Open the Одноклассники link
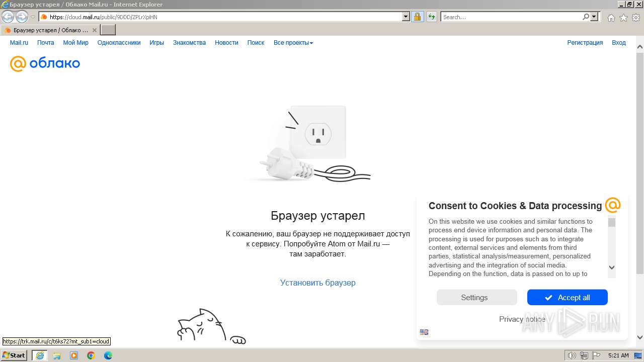Screen dimensions: 644x362 point(119,43)
